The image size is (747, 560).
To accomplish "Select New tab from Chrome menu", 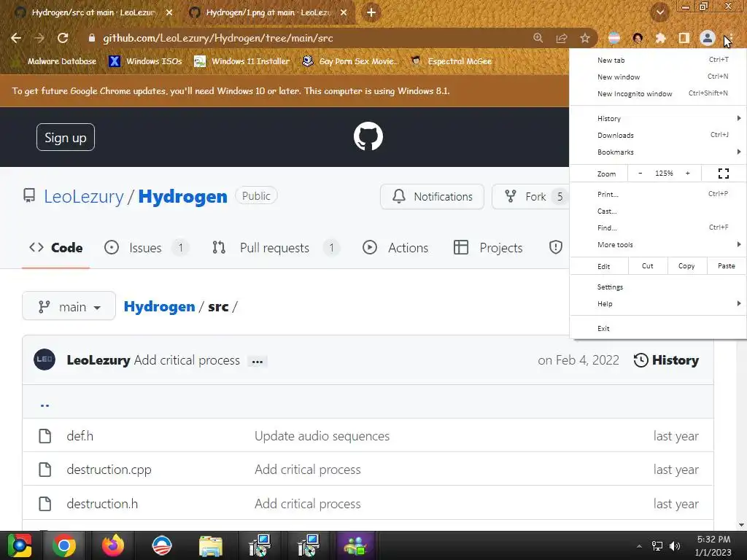I will pos(658,60).
